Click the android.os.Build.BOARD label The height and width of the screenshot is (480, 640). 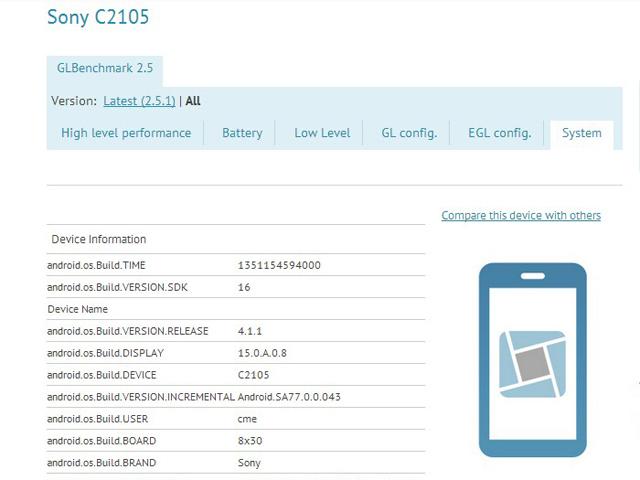[x=101, y=441]
